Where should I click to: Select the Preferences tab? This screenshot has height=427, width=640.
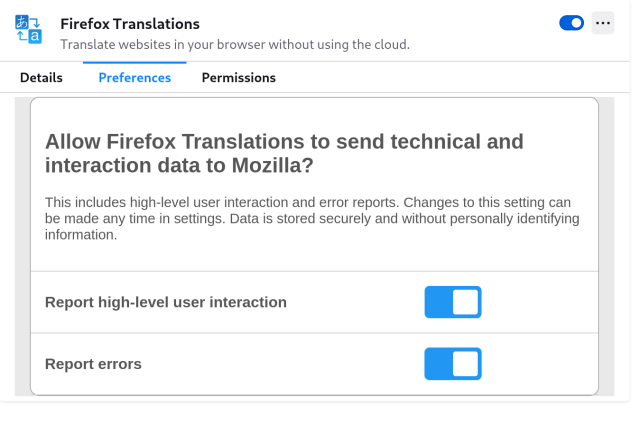click(x=135, y=78)
